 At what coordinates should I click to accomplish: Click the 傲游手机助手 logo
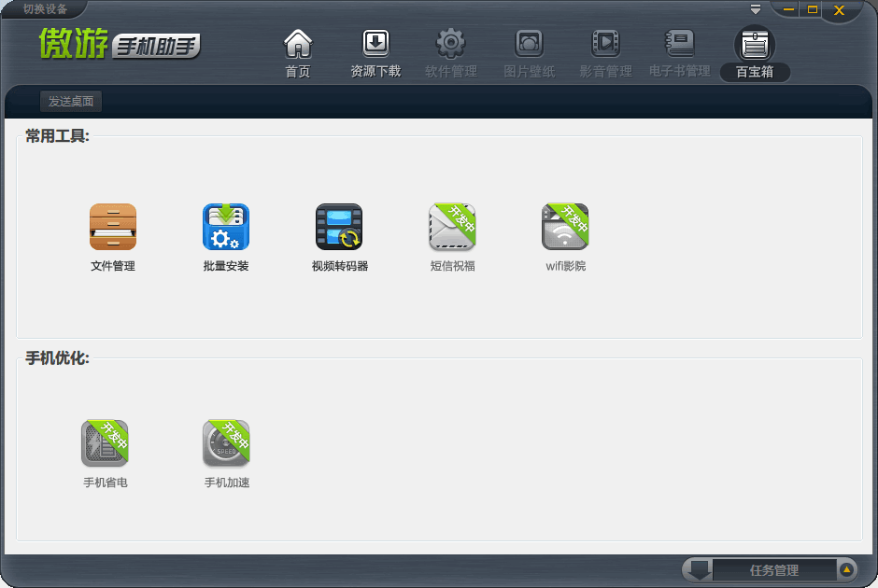(120, 44)
